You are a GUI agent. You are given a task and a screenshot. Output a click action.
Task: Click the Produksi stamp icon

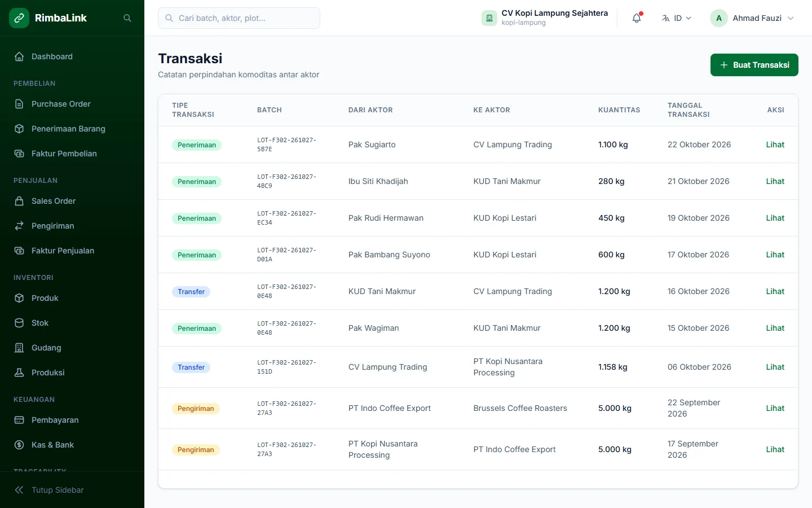[19, 373]
